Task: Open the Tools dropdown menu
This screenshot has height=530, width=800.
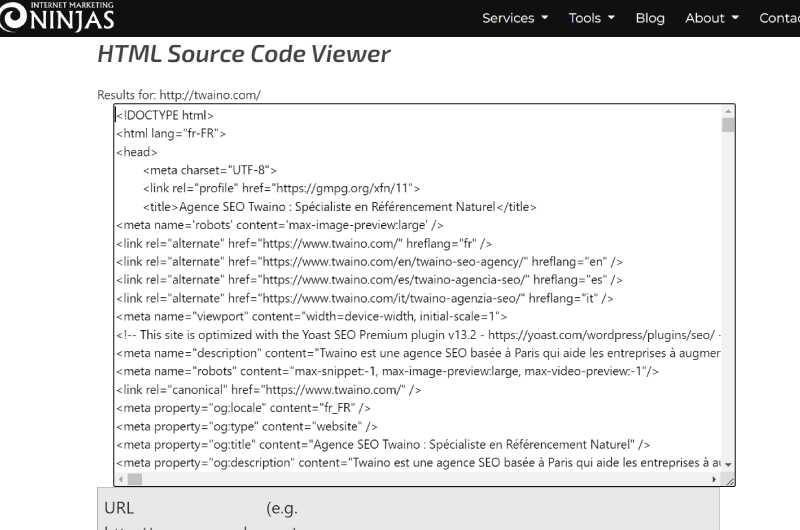Action: [591, 18]
